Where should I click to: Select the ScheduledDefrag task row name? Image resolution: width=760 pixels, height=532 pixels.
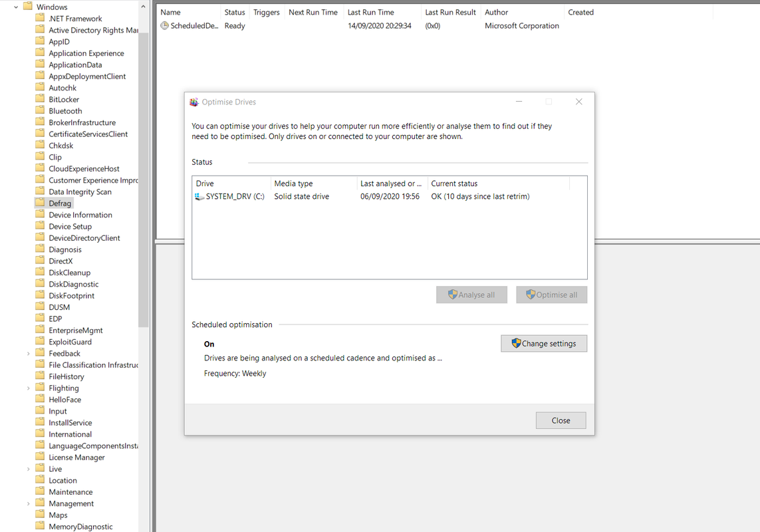tap(194, 26)
